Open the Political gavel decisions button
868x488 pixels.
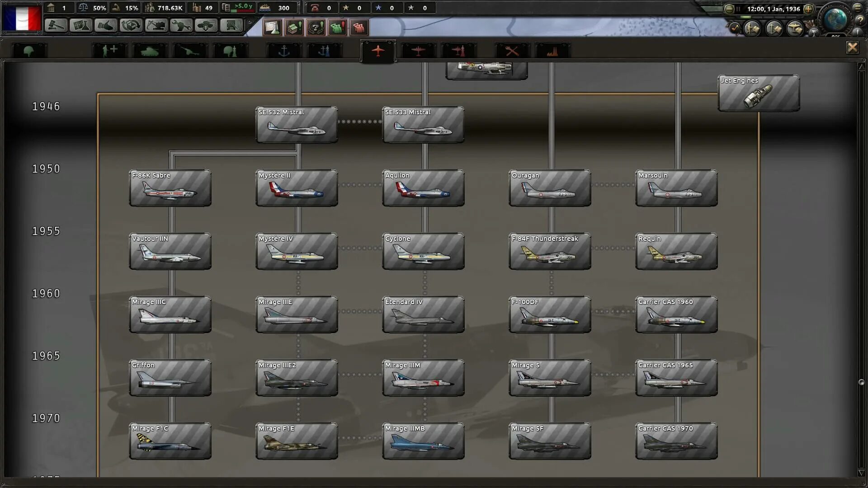click(56, 26)
